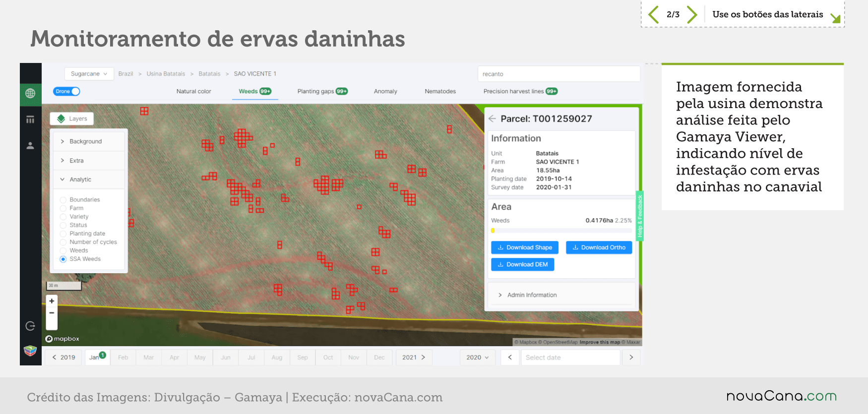
Task: Click Download DEM button
Action: click(x=523, y=264)
